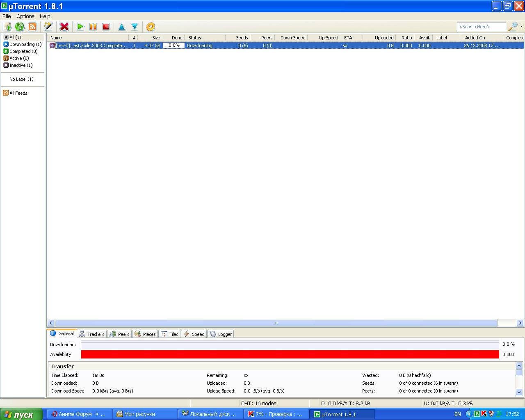Remove torrent with the red X icon
Screen dimensions: 525x420
64,27
